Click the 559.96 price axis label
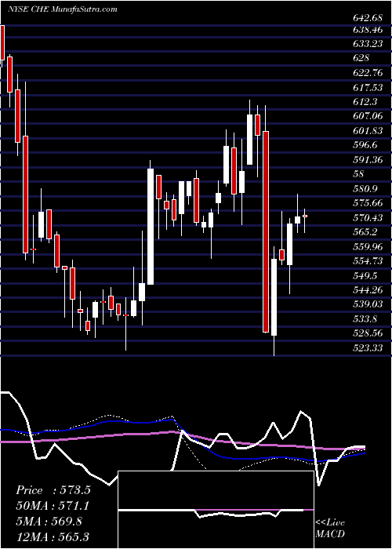This screenshot has width=392, height=549. tap(367, 246)
